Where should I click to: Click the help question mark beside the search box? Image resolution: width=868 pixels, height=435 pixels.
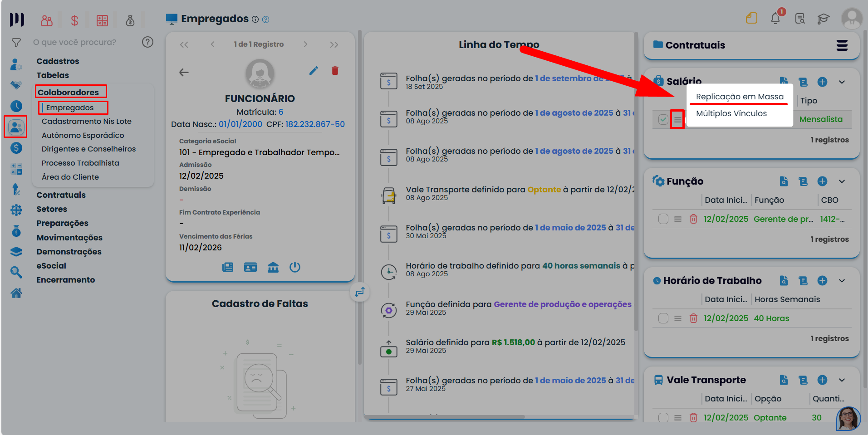tap(147, 42)
